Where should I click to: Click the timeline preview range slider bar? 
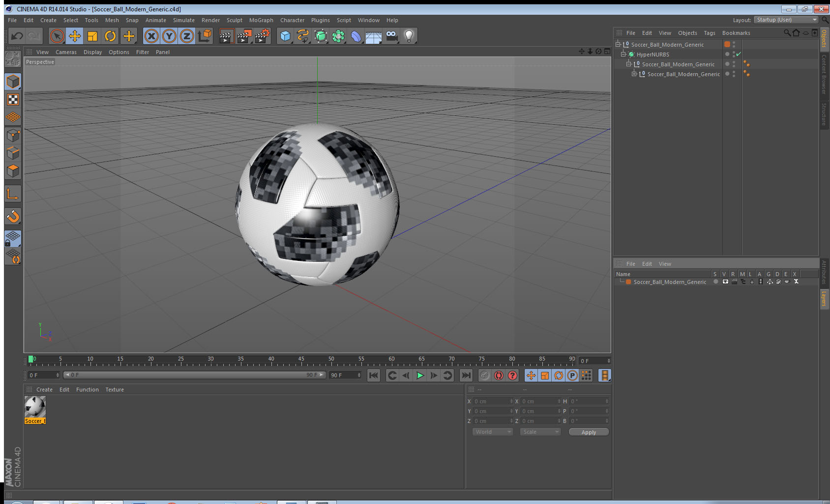[195, 375]
